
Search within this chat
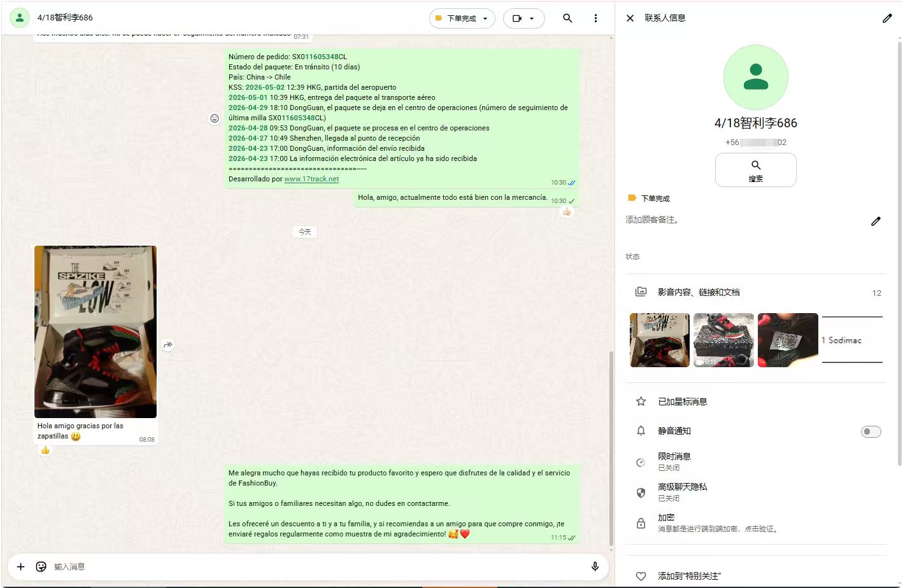pyautogui.click(x=567, y=18)
